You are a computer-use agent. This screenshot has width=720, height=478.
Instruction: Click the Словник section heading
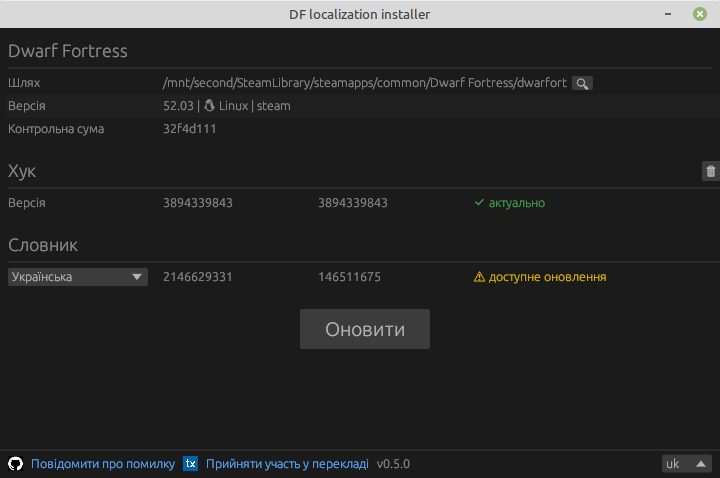tap(43, 245)
